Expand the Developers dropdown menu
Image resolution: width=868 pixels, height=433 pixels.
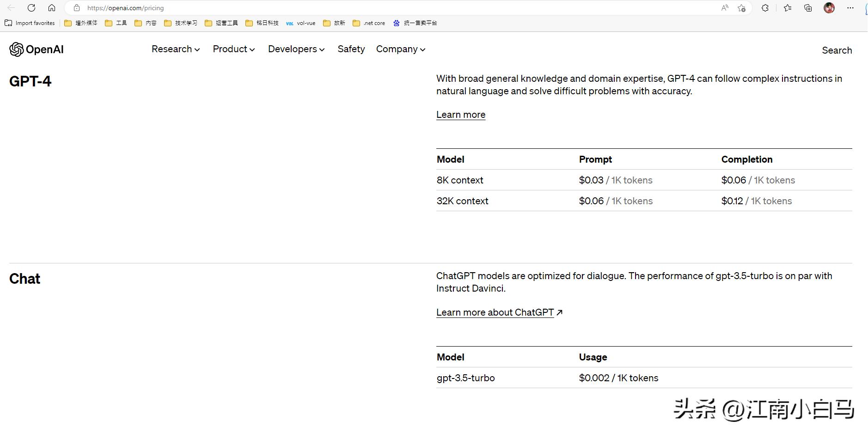point(296,49)
